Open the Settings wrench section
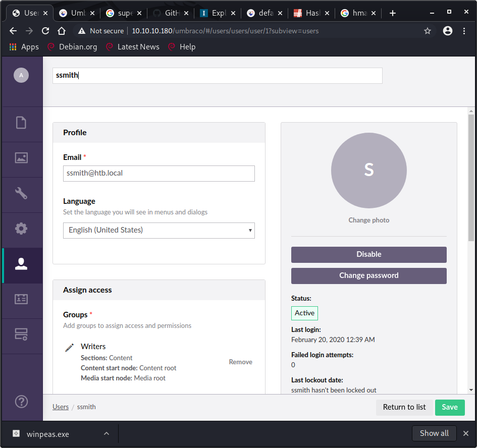Image resolution: width=477 pixels, height=448 pixels. pos(21,193)
